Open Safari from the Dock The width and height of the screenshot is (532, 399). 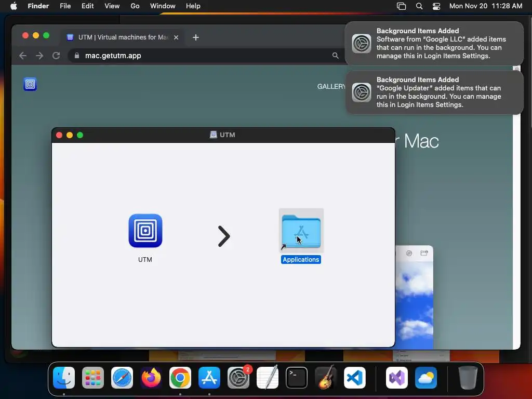122,378
